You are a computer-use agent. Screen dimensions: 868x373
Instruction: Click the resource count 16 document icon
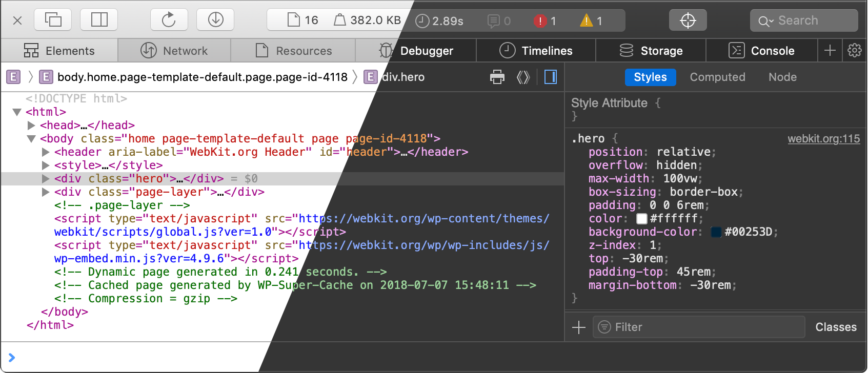(303, 20)
